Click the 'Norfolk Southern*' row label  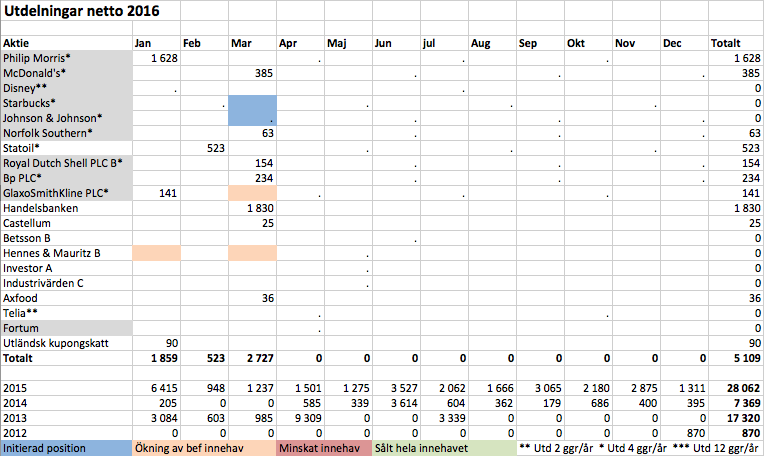point(66,133)
